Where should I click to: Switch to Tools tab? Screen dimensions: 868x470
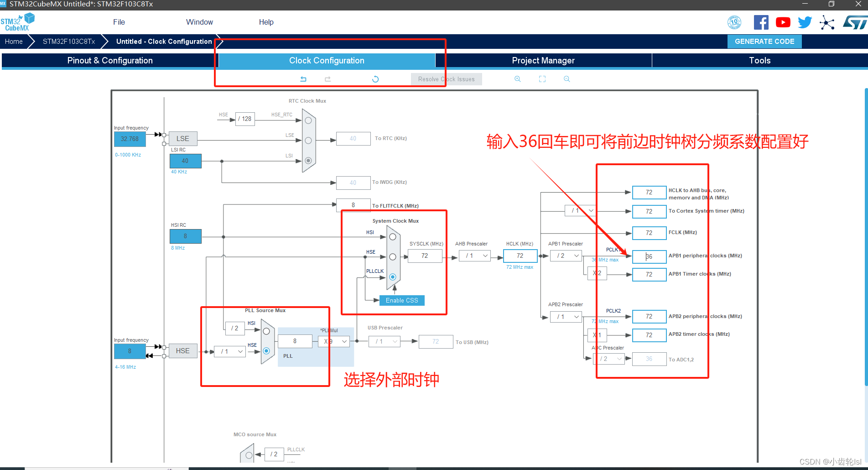[x=760, y=60]
